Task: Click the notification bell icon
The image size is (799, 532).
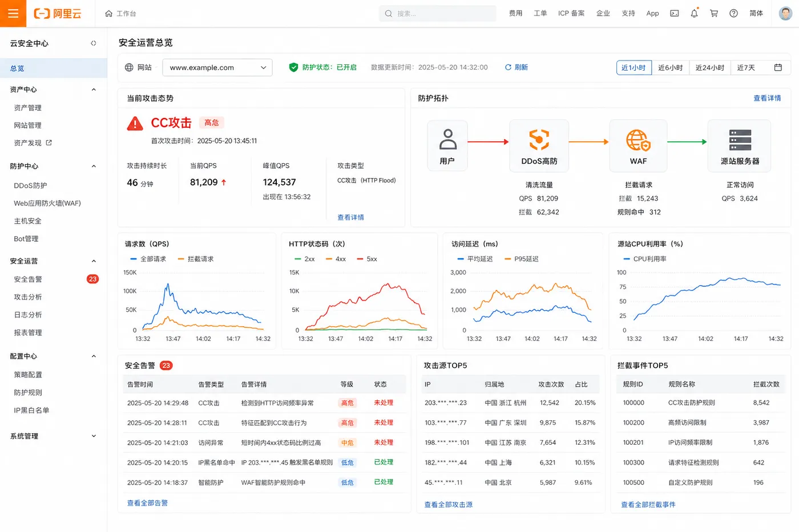Action: (694, 13)
